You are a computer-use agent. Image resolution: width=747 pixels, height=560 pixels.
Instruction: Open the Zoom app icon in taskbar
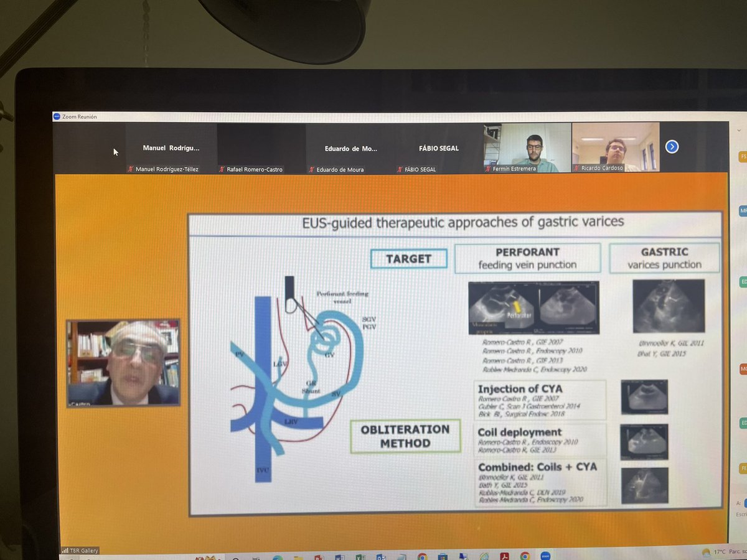[x=545, y=556]
